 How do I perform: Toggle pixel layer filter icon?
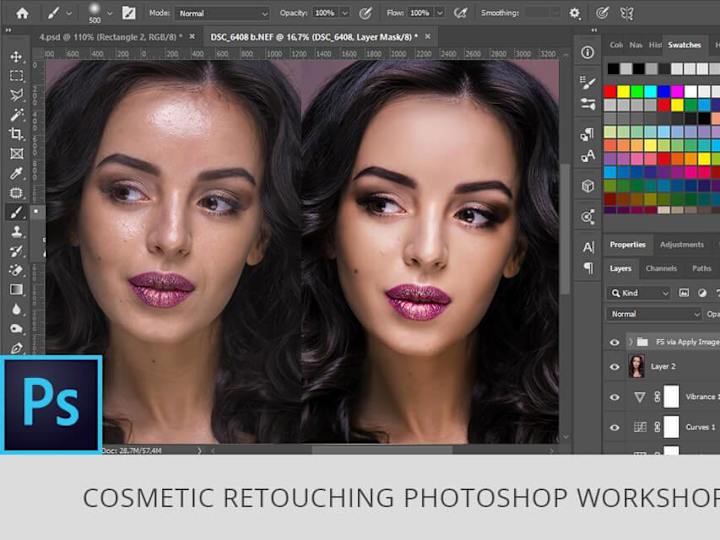click(684, 293)
